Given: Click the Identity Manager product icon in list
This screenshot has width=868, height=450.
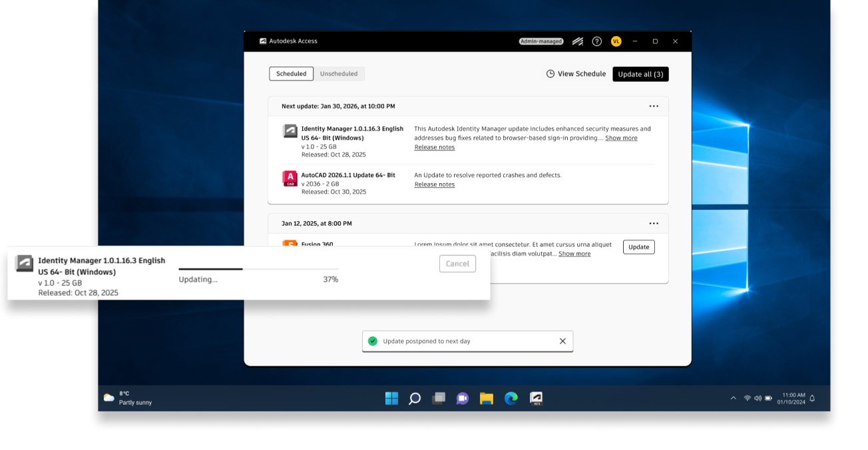Looking at the screenshot, I should pyautogui.click(x=290, y=131).
